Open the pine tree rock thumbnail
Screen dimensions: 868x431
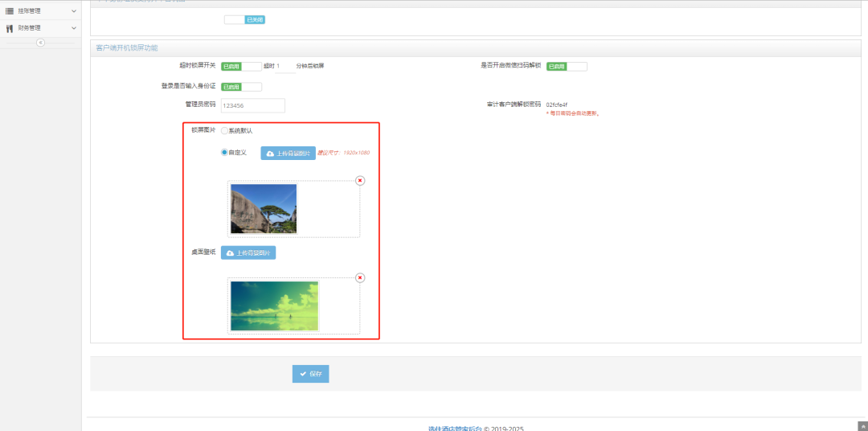tap(264, 209)
